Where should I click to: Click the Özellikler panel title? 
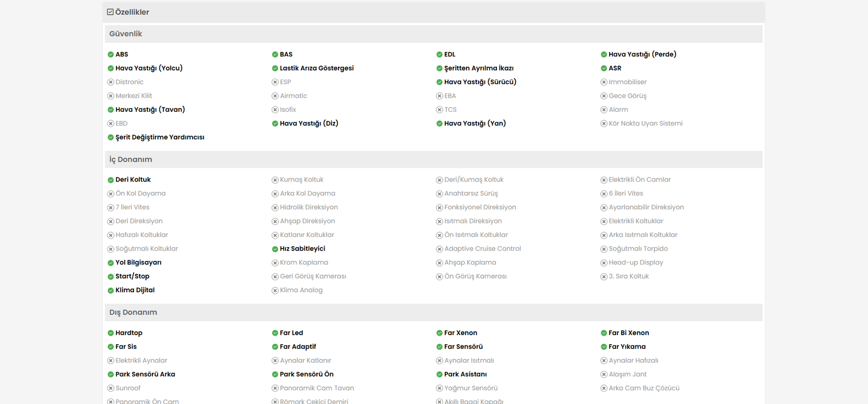pyautogui.click(x=132, y=12)
